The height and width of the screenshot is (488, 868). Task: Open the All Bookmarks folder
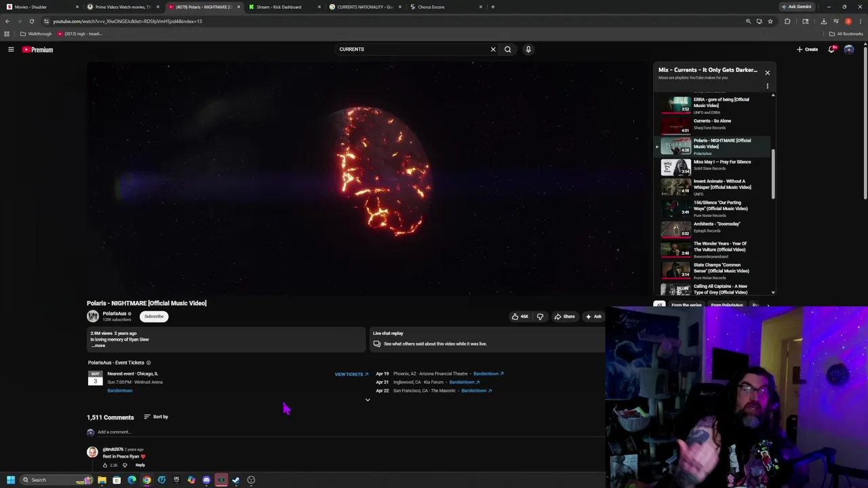pos(846,34)
